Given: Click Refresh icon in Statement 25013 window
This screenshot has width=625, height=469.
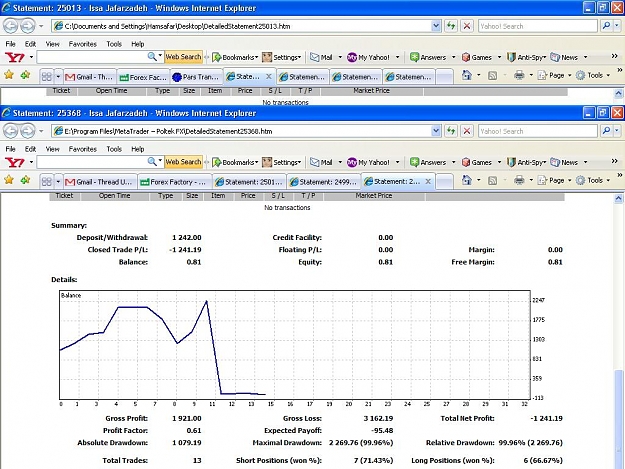Looking at the screenshot, I should tap(451, 26).
